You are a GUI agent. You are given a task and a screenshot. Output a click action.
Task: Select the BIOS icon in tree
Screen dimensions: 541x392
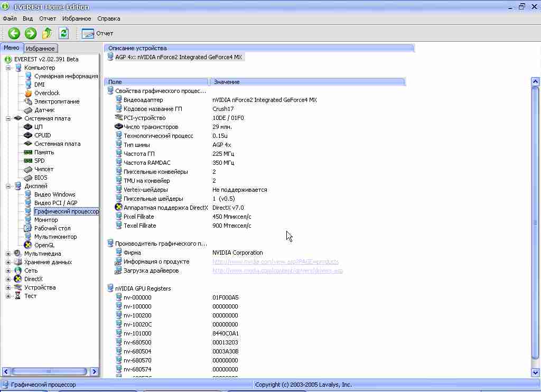[28, 178]
